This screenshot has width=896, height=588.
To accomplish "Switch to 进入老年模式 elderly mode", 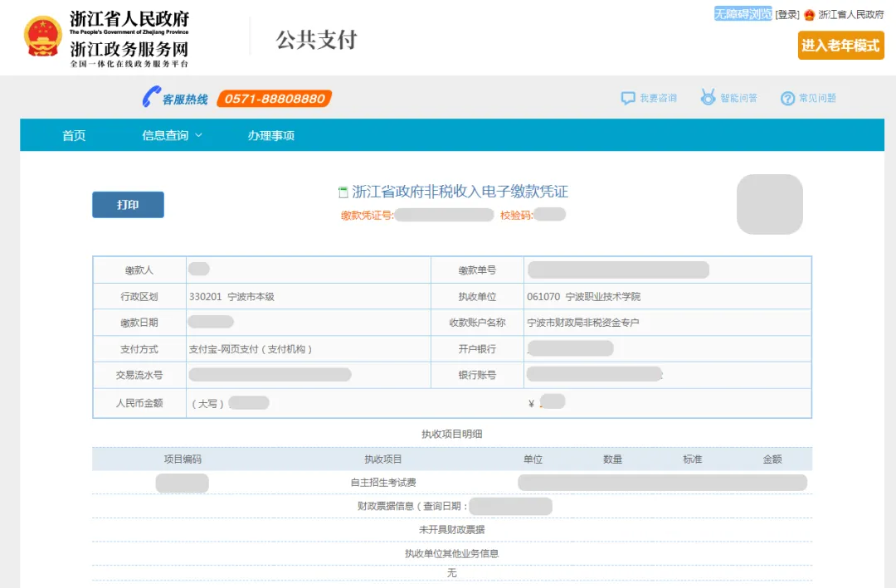I will click(x=840, y=46).
